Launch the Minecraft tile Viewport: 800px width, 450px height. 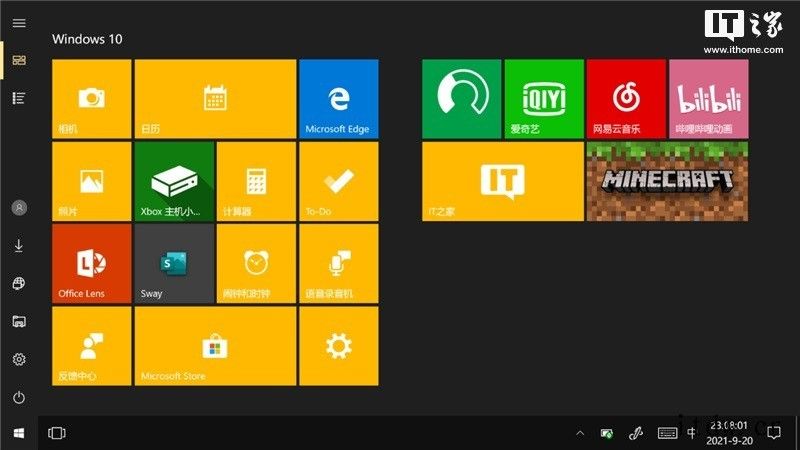click(x=668, y=182)
